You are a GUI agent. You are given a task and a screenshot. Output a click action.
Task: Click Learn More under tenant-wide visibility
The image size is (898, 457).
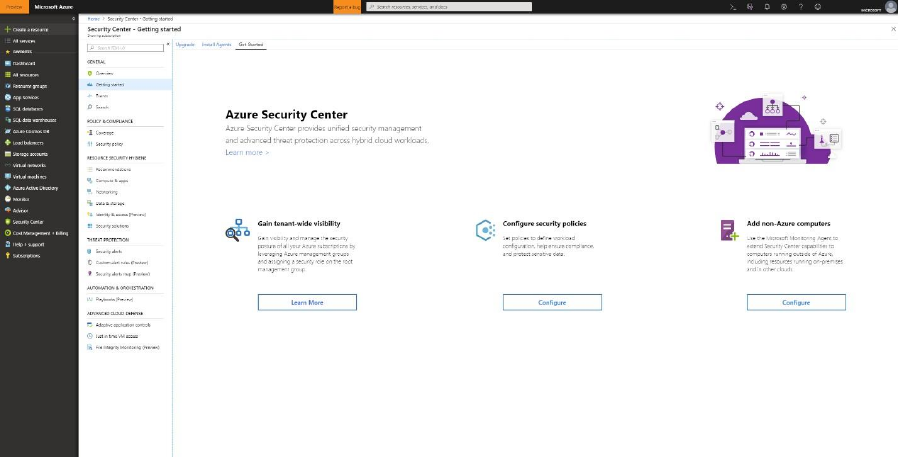(307, 302)
